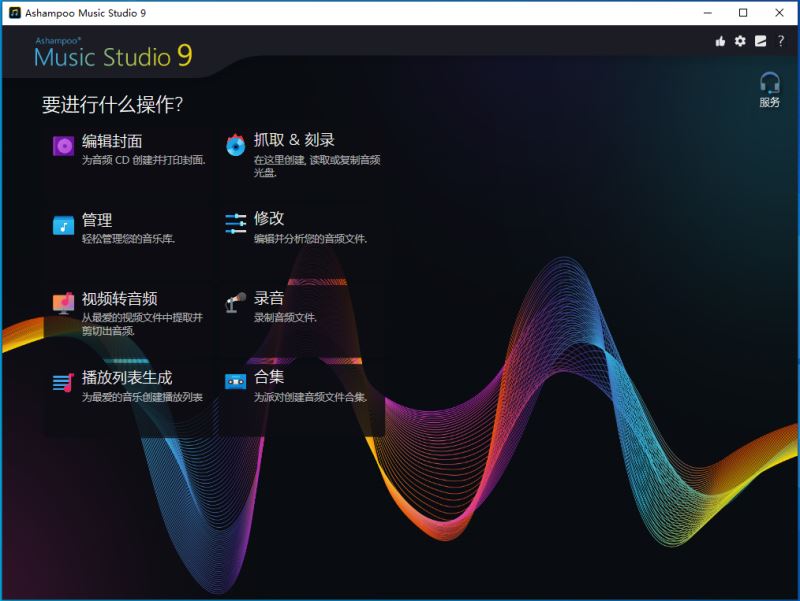Open the 播放列表生成 playlist icon
800x601 pixels.
[x=64, y=382]
